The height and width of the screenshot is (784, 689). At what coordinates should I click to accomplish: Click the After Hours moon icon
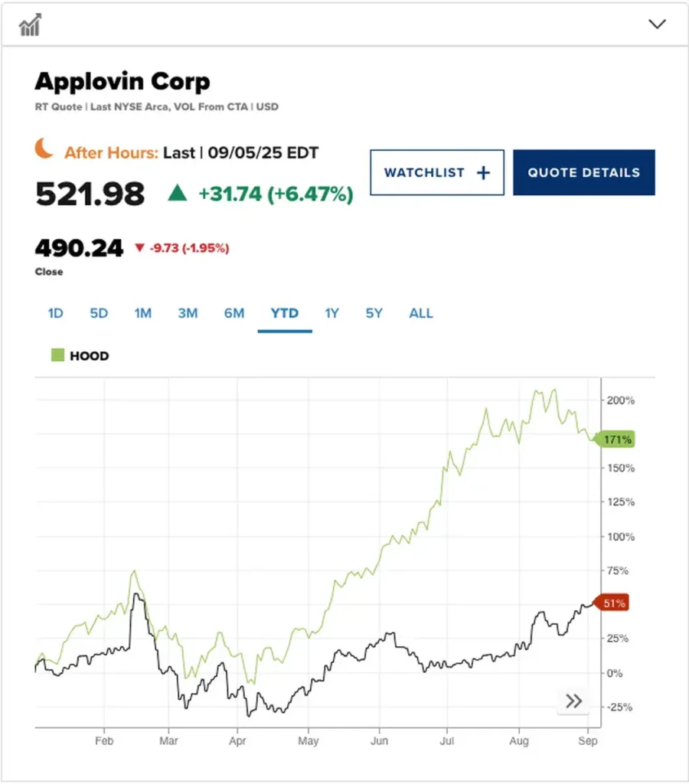[x=44, y=149]
